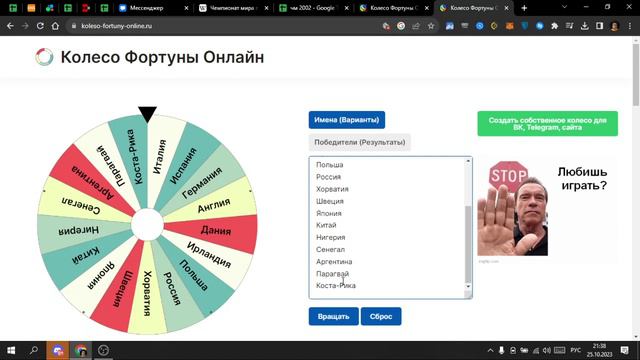Screen dimensions: 640x360
Task: Click the Любишь играть ad image
Action: [547, 209]
